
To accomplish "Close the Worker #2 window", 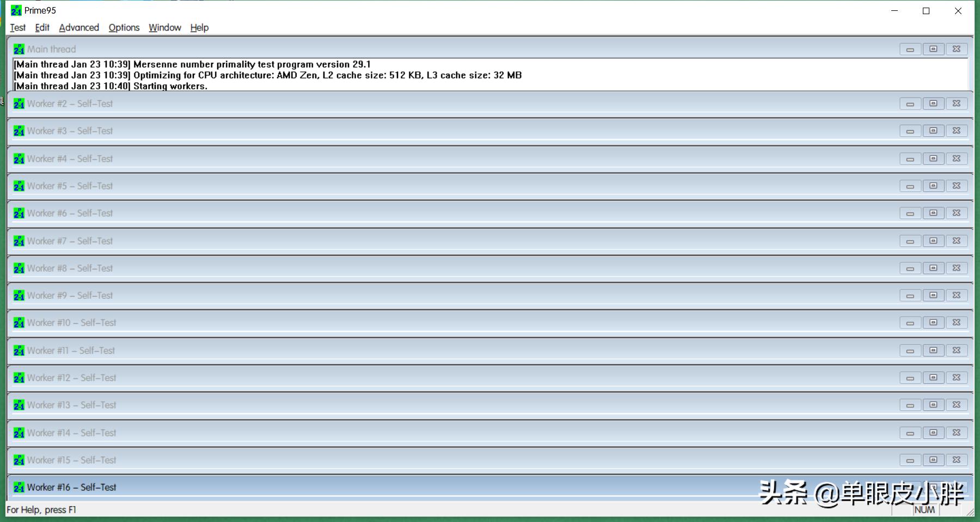I will tap(957, 103).
